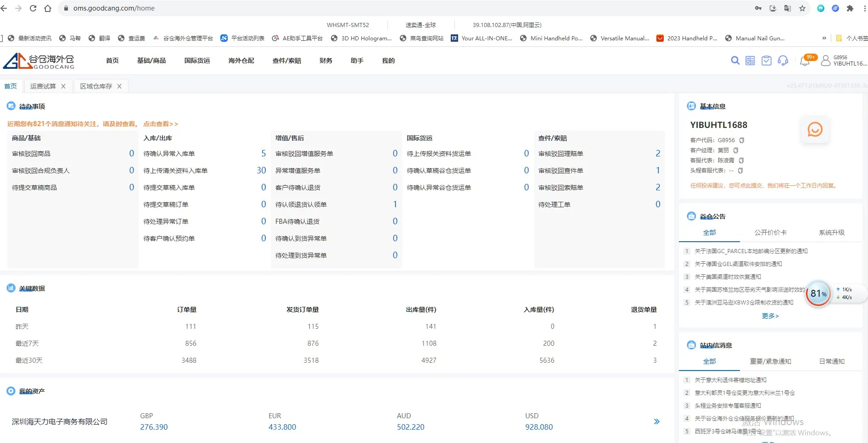868x443 pixels.
Task: Switch to 公开价卡 announcement tab
Action: tap(770, 233)
